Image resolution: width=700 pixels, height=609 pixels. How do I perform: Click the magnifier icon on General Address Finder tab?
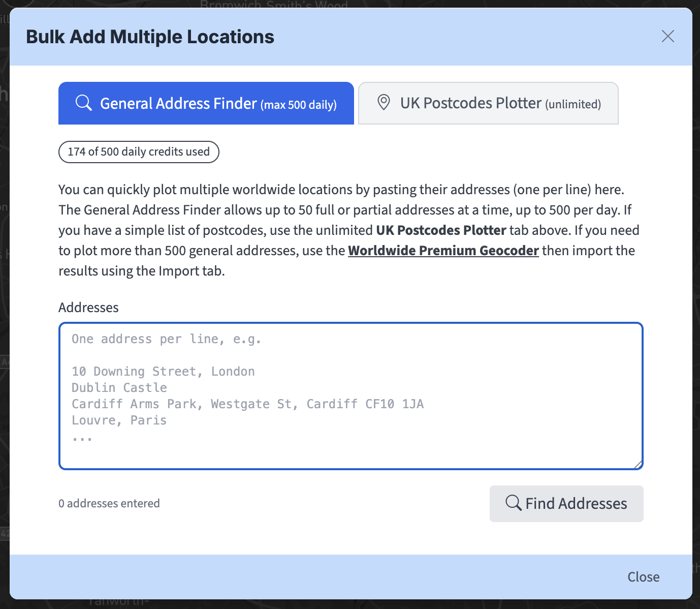83,103
